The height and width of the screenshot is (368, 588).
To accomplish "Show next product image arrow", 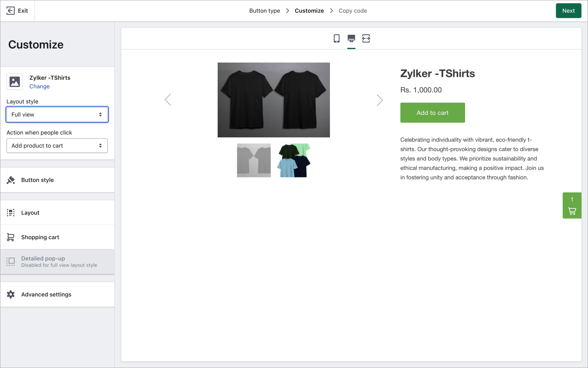I will (380, 100).
